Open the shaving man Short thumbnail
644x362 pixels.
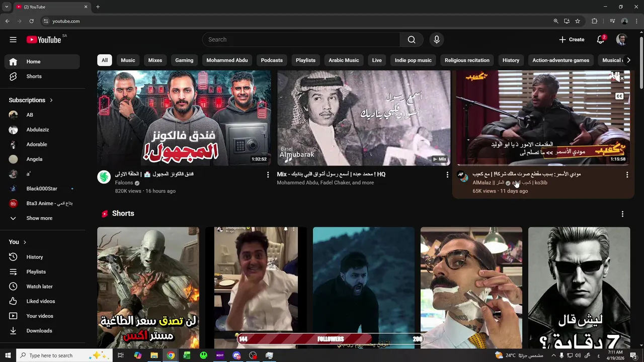[471, 288]
